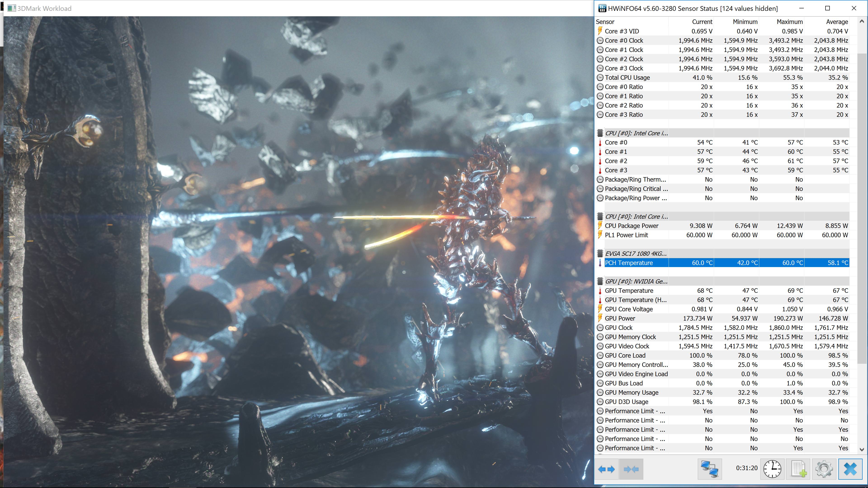
Task: Select the GPU Memory Clock row
Action: tap(722, 337)
